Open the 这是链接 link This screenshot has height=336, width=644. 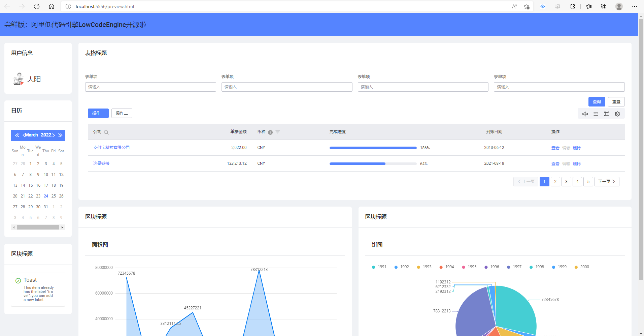tap(101, 163)
